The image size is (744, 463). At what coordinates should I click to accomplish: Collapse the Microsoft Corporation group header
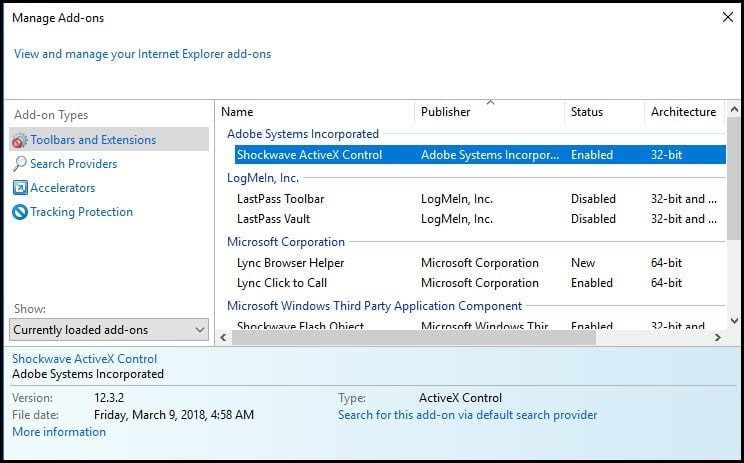[286, 242]
